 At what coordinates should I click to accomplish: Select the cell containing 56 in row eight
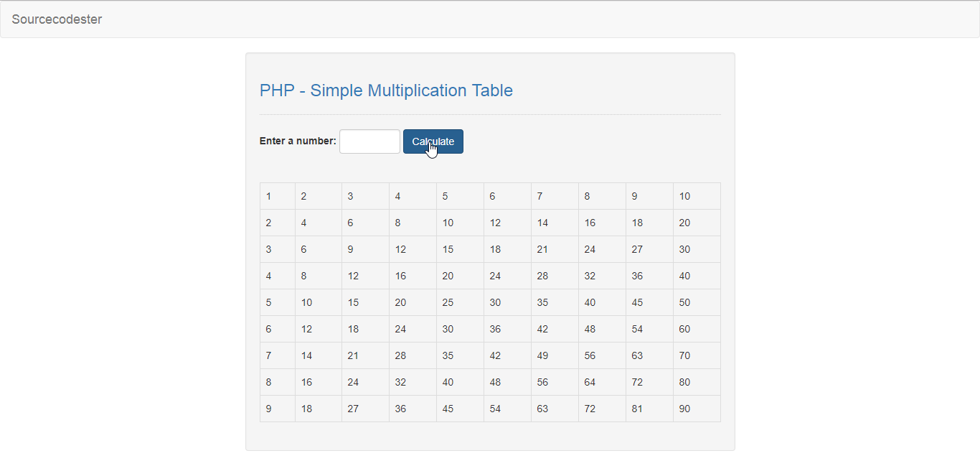point(542,382)
